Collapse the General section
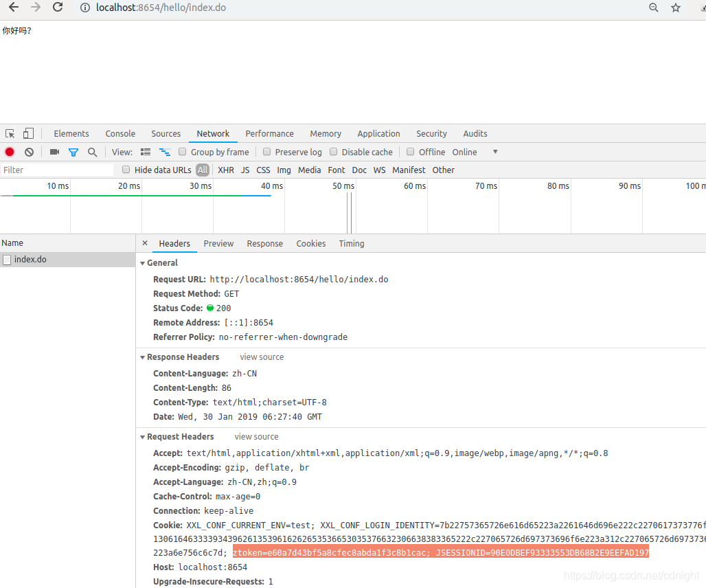The height and width of the screenshot is (588, 706). 142,263
